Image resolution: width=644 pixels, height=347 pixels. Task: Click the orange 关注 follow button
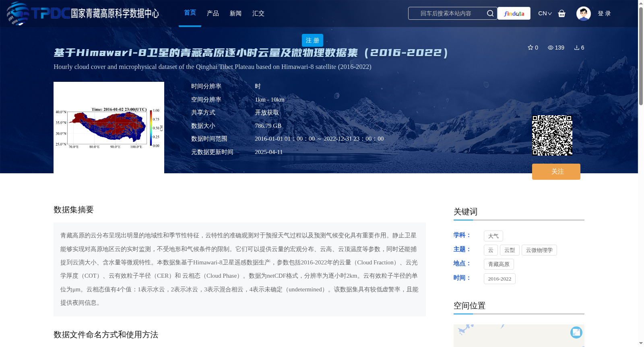click(x=556, y=172)
